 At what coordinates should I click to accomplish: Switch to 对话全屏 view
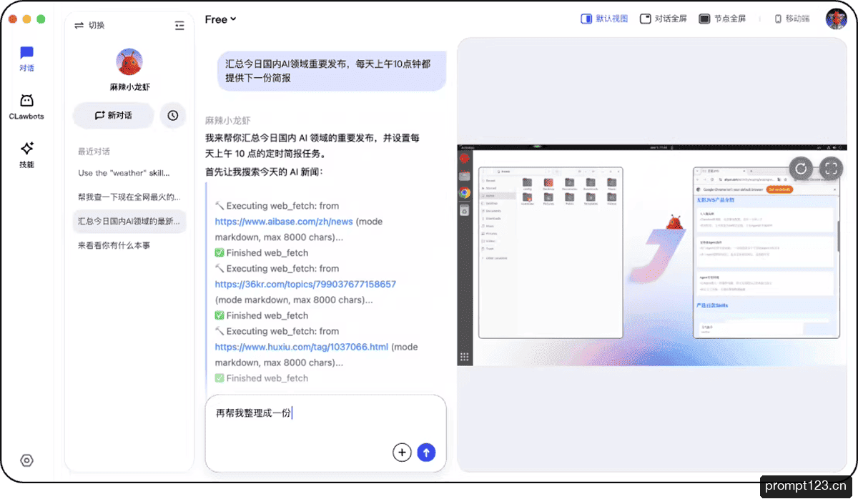663,19
